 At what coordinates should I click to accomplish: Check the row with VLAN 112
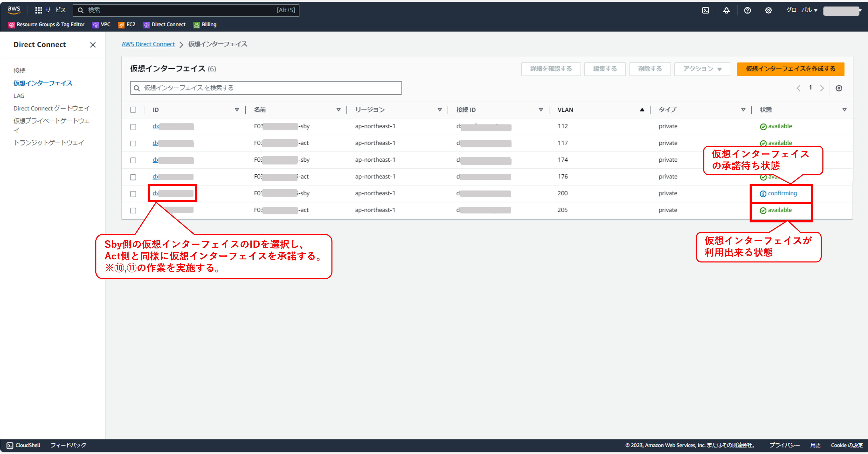click(x=133, y=127)
